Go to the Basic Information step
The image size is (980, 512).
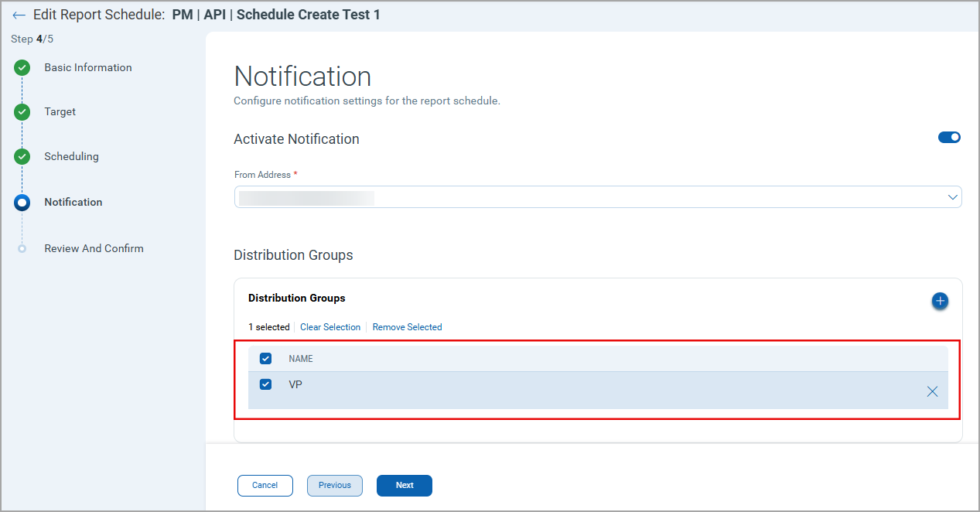click(87, 67)
